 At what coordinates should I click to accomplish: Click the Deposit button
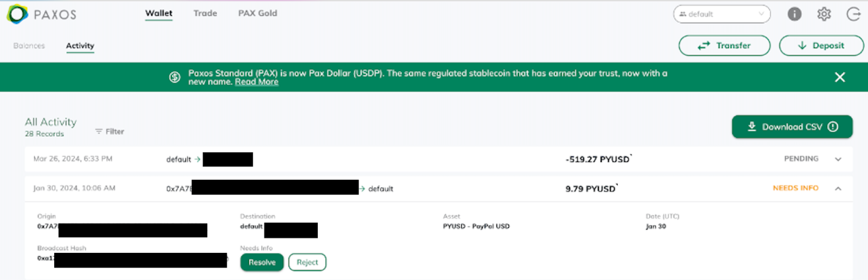821,45
